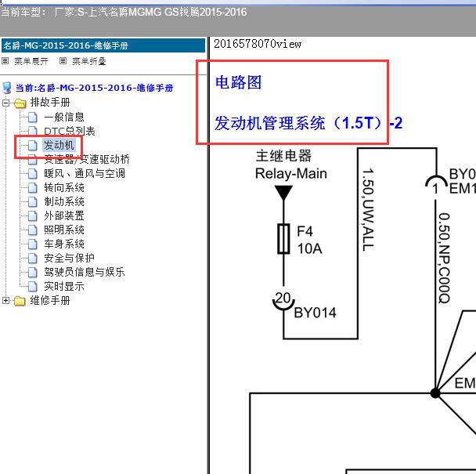Open the 照明系统 page
Viewport: 476px width, 474px height.
click(x=64, y=230)
